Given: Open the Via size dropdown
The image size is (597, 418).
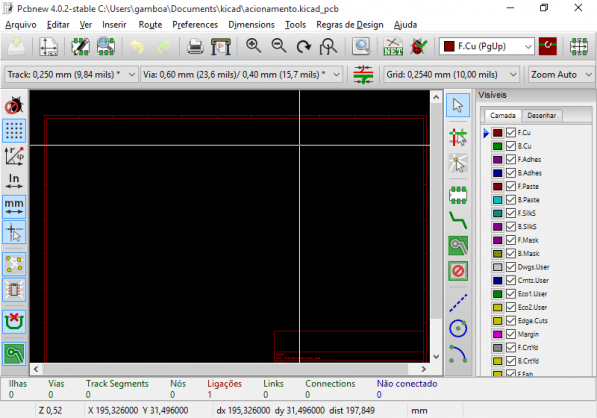Looking at the screenshot, I should (241, 74).
